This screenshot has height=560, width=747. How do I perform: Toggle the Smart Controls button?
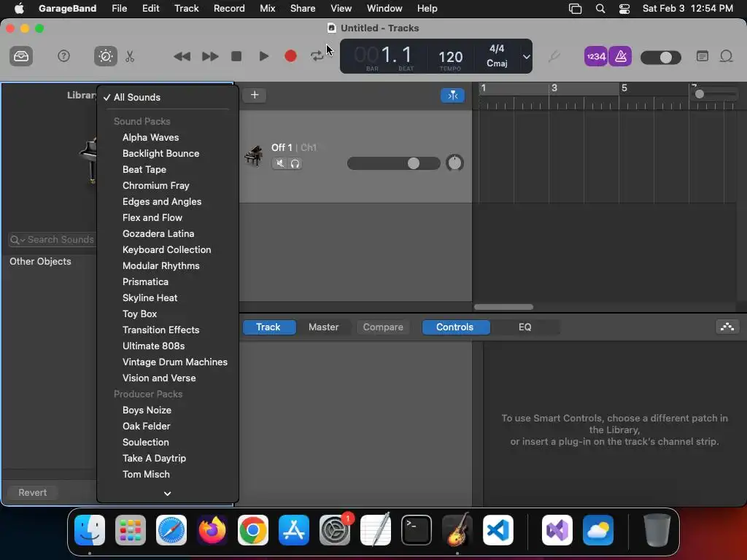(105, 56)
